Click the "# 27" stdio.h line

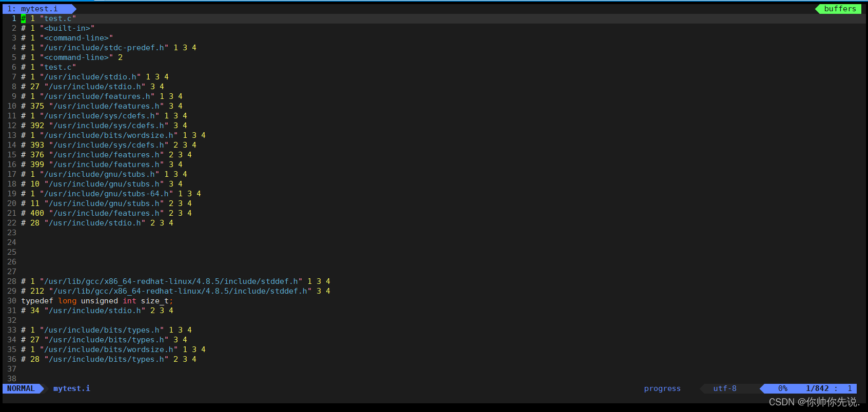click(x=93, y=87)
